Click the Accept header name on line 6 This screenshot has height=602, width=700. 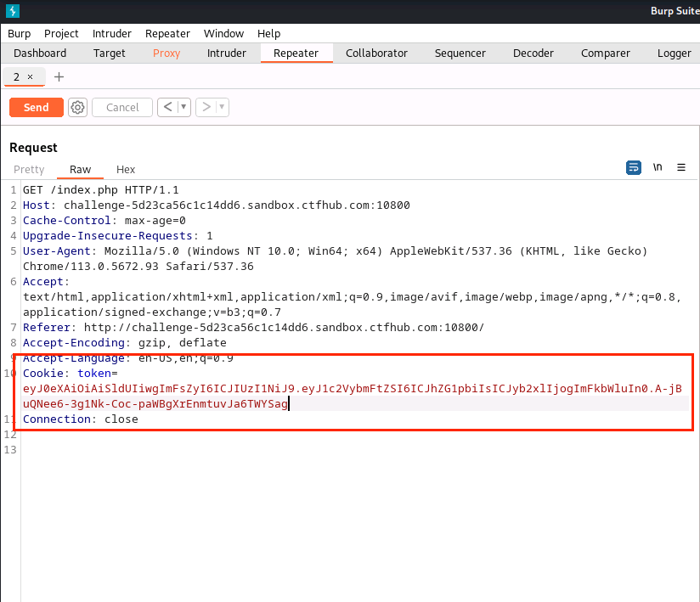(43, 282)
